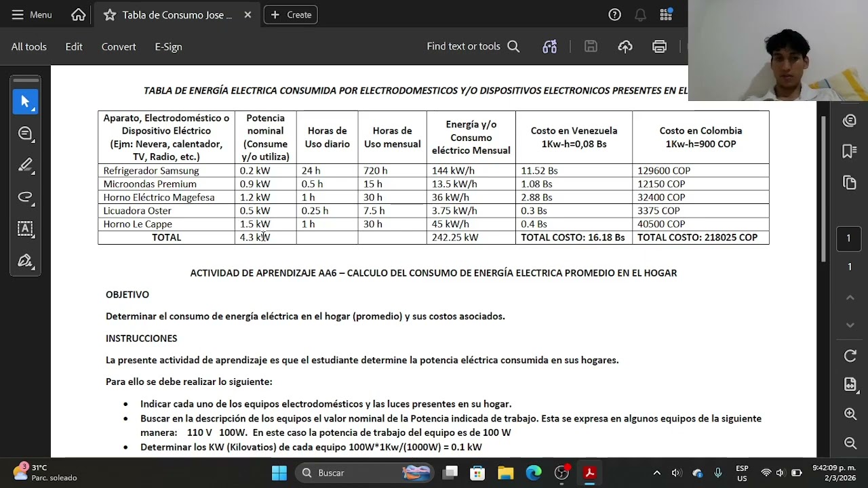
Task: Click the 'Licuadora Oster' table cell
Action: pyautogui.click(x=166, y=211)
